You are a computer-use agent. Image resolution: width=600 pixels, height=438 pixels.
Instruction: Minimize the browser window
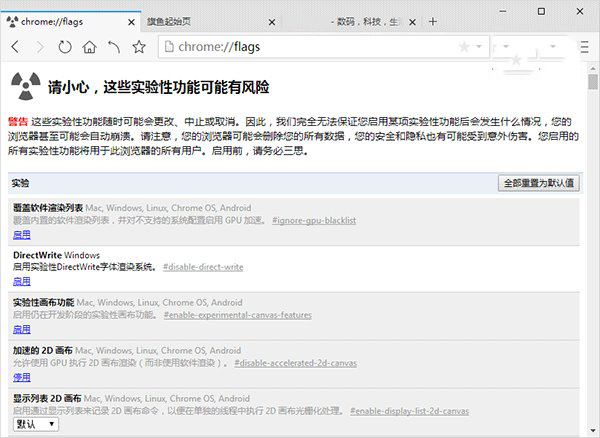pyautogui.click(x=503, y=11)
